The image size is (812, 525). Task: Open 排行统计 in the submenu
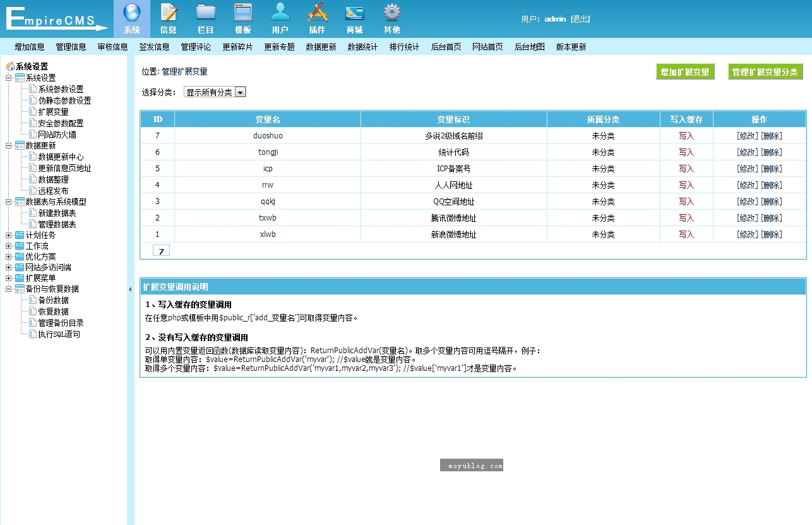(405, 47)
